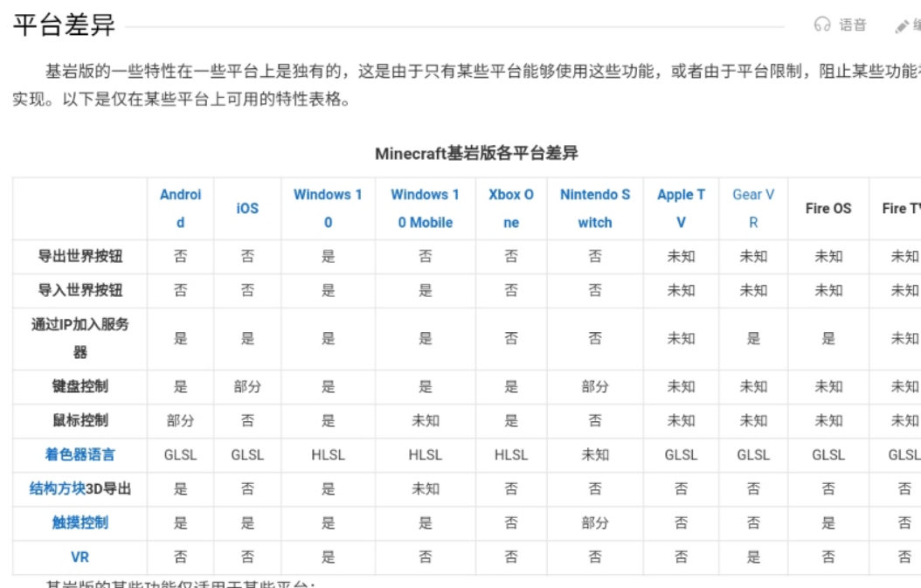Image resolution: width=921 pixels, height=588 pixels.
Task: Open the Gear VR header link
Action: [753, 209]
